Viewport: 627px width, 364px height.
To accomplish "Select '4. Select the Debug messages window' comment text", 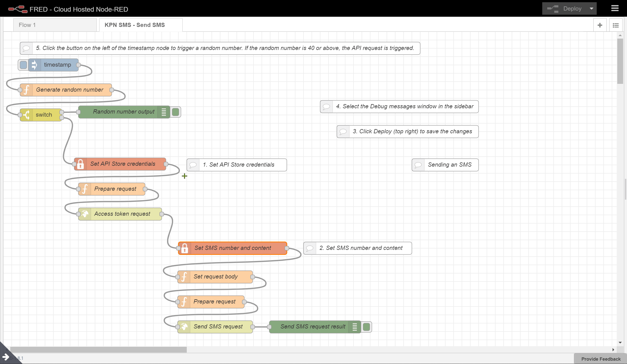I will coord(405,106).
